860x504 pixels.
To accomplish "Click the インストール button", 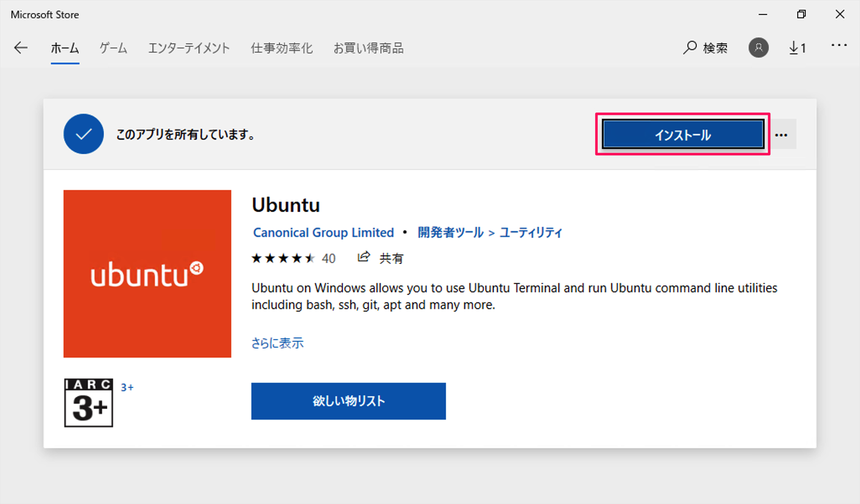I will 683,134.
